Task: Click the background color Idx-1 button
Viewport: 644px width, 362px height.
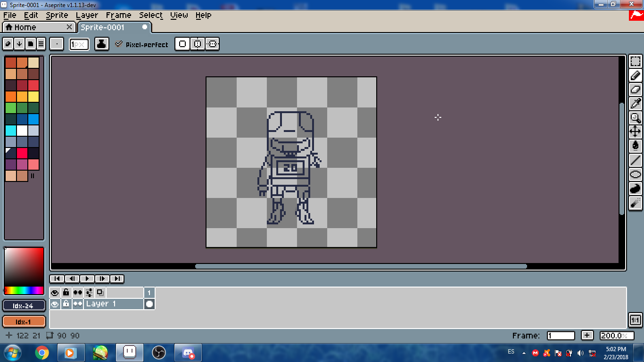Action: [24, 321]
